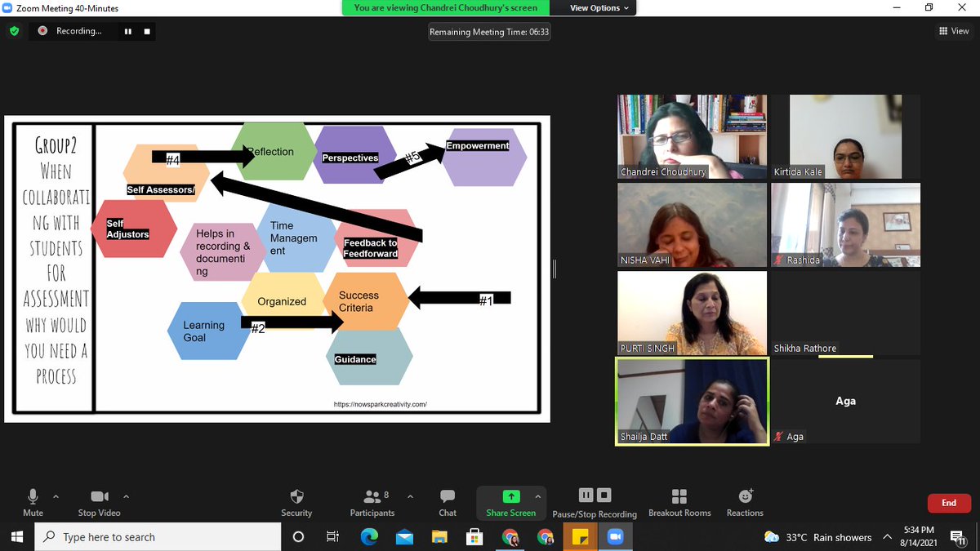Stop recording from the bottom toolbar
The image size is (980, 551).
click(604, 495)
